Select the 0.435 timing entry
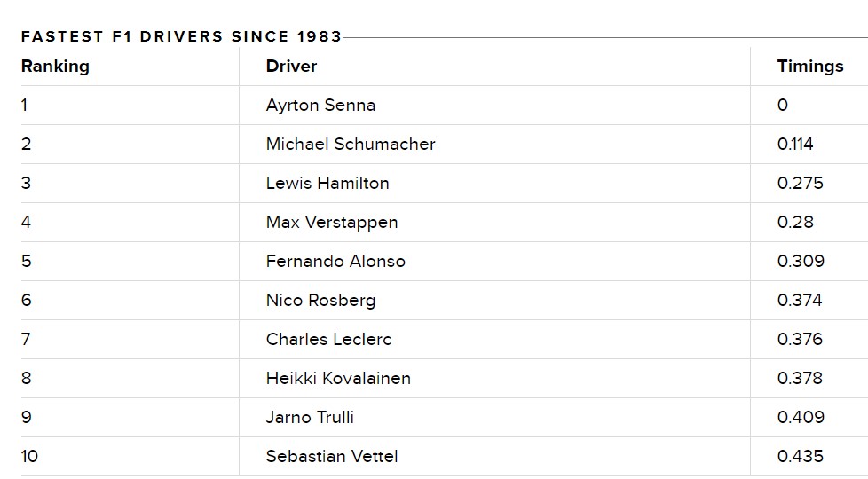The width and height of the screenshot is (868, 479). [800, 456]
